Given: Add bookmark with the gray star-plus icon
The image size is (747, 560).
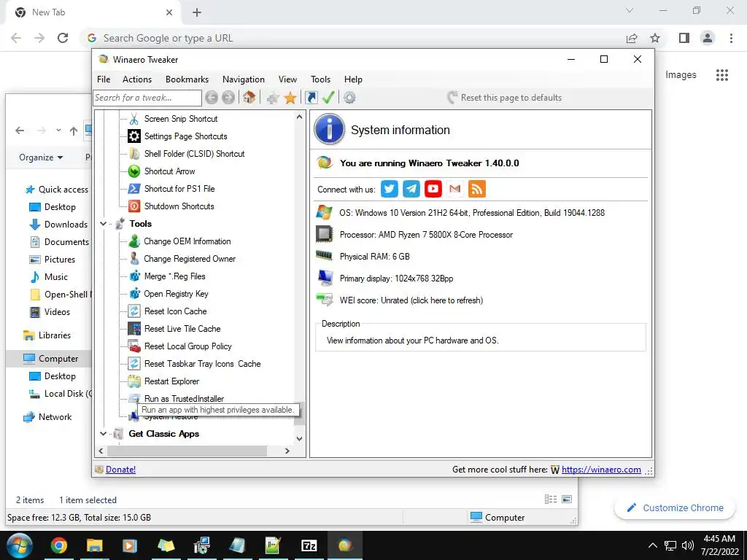Looking at the screenshot, I should point(273,98).
